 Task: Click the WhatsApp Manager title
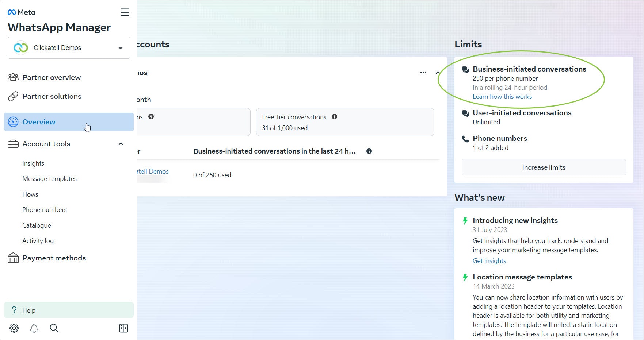(x=59, y=27)
